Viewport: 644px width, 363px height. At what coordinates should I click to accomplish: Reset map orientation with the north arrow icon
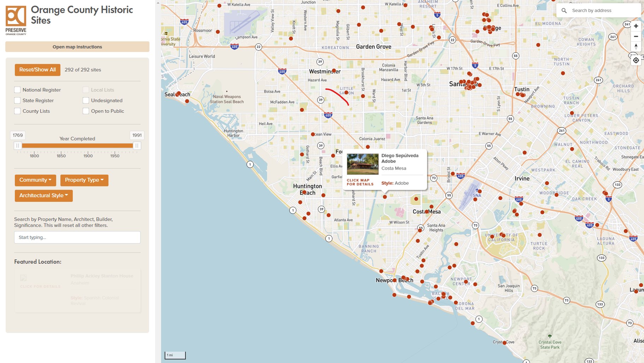click(636, 46)
